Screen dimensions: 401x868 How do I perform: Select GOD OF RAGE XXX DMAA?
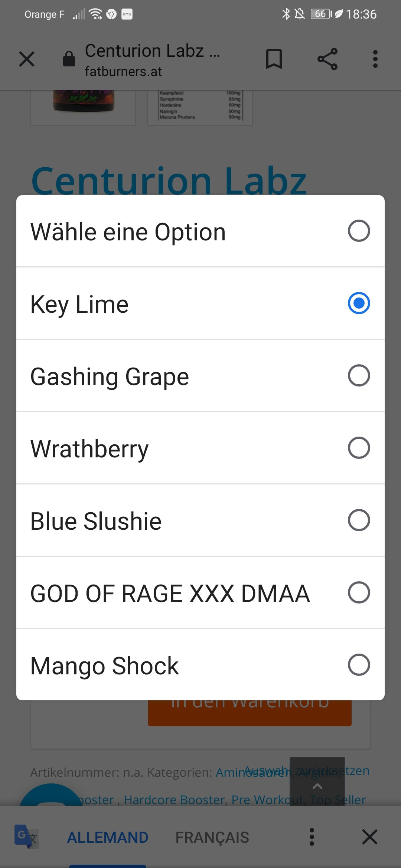[359, 592]
